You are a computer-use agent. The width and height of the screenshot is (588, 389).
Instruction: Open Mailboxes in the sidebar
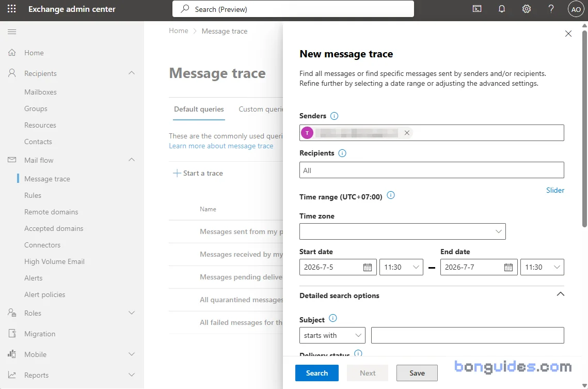tap(40, 92)
